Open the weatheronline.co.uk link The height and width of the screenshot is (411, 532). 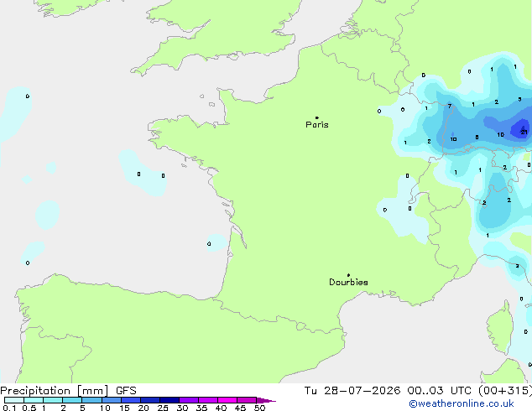(x=461, y=403)
